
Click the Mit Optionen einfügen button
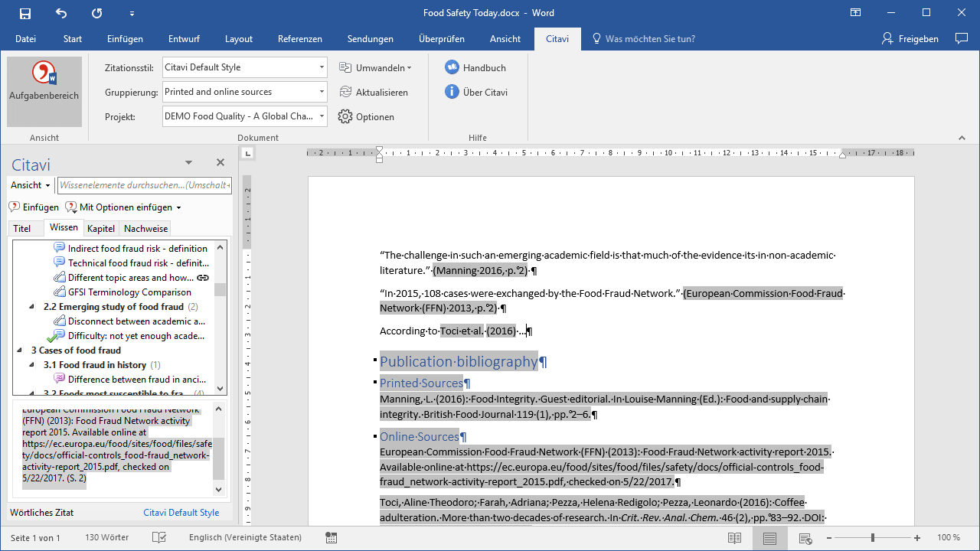coord(124,207)
